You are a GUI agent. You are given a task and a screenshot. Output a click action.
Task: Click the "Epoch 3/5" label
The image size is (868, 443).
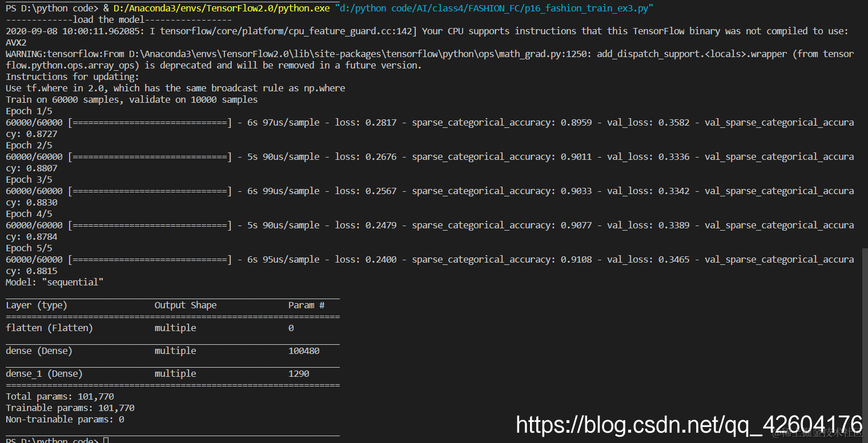pyautogui.click(x=29, y=179)
